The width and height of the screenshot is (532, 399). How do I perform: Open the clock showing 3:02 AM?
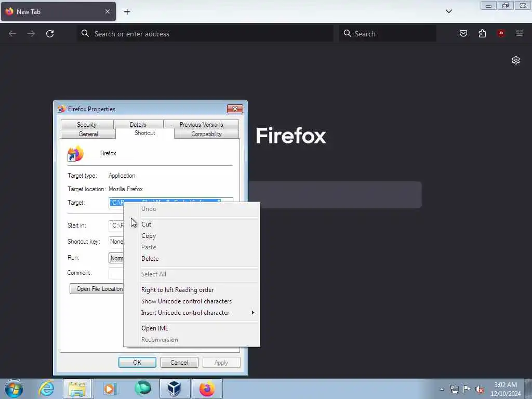[505, 389]
